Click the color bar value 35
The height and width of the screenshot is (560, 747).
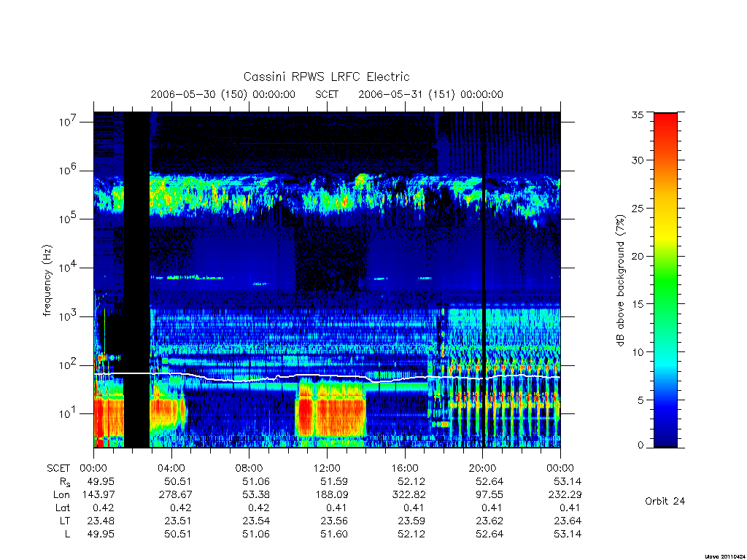(638, 114)
